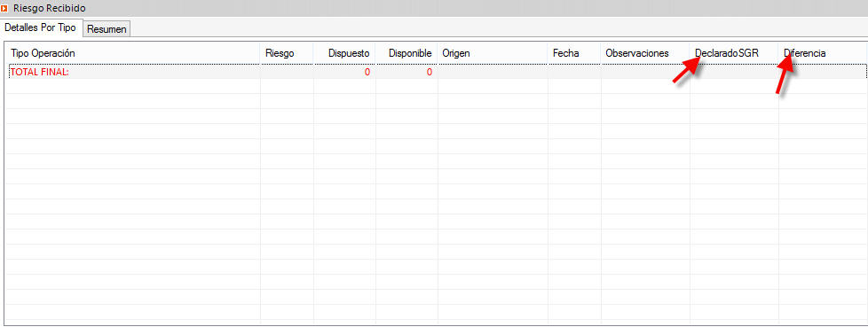The height and width of the screenshot is (327, 868).
Task: Click the Disponible column header
Action: coord(406,53)
